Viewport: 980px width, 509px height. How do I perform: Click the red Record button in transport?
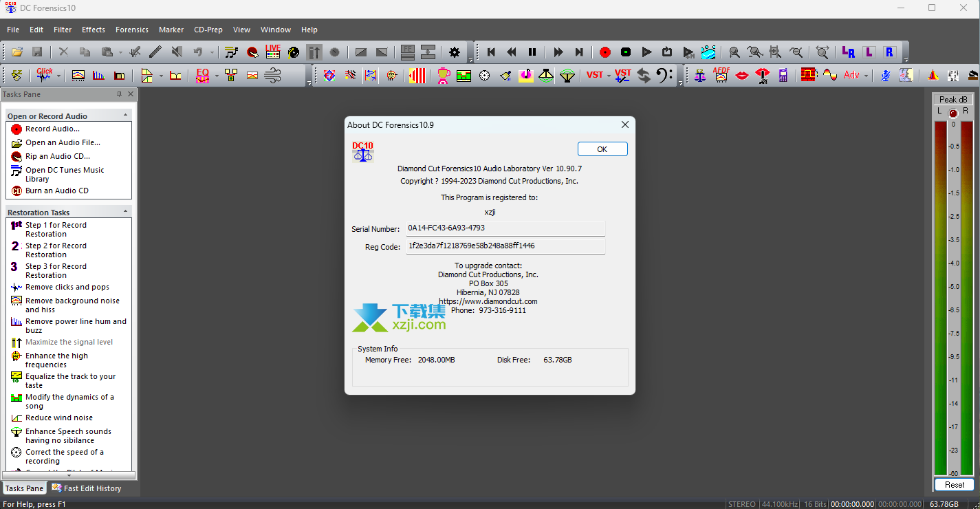tap(605, 52)
